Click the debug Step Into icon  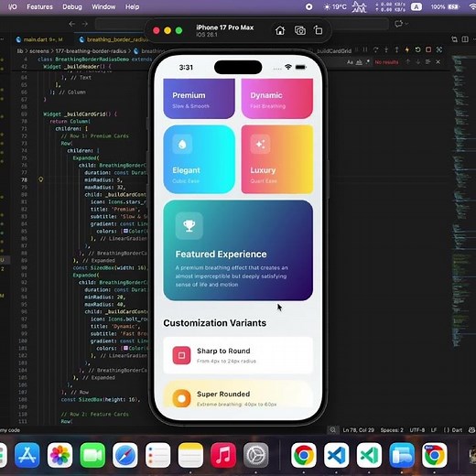(x=386, y=49)
